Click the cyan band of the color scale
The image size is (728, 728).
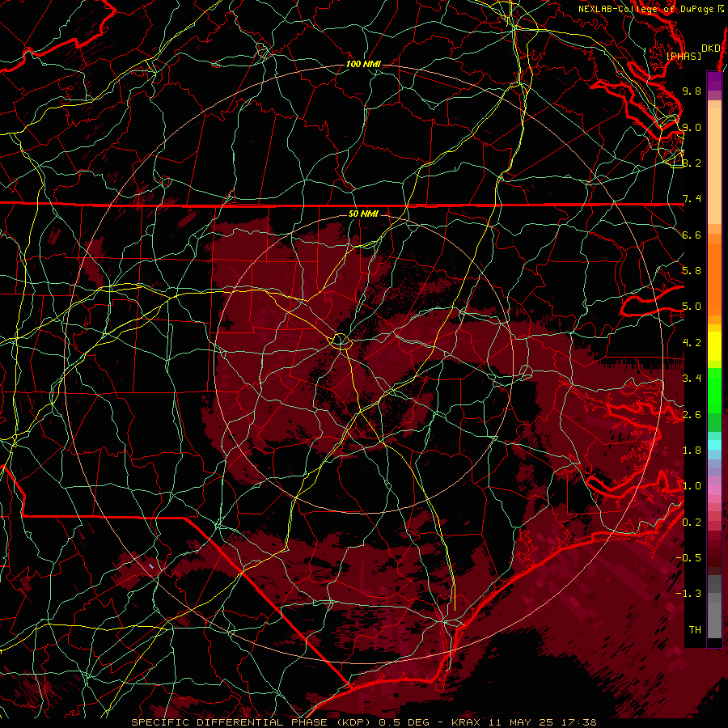(x=714, y=445)
